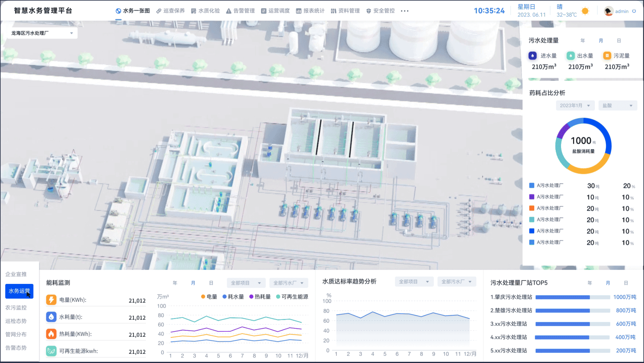Click the 进水量 inflow icon

[532, 56]
